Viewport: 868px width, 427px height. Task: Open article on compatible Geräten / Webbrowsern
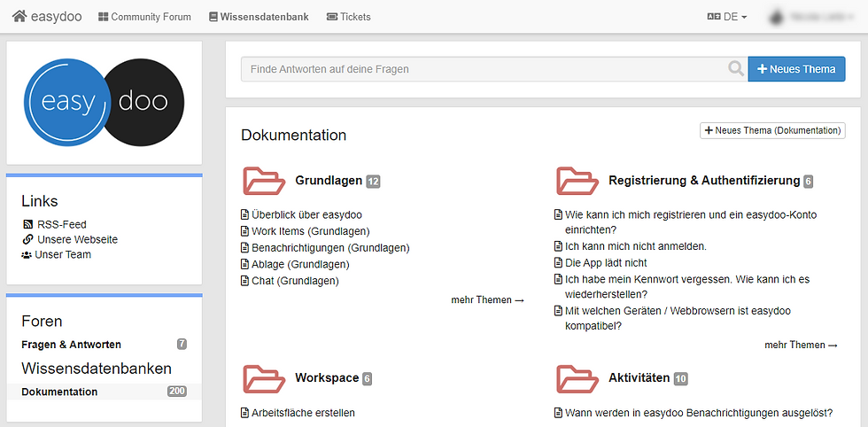point(678,318)
